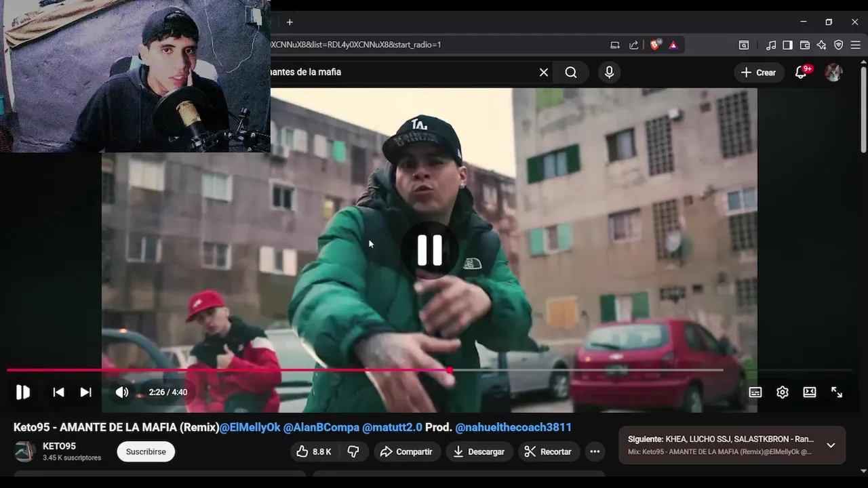This screenshot has height=488, width=868.
Task: Open Brave Rewards triangle icon
Action: tap(673, 45)
